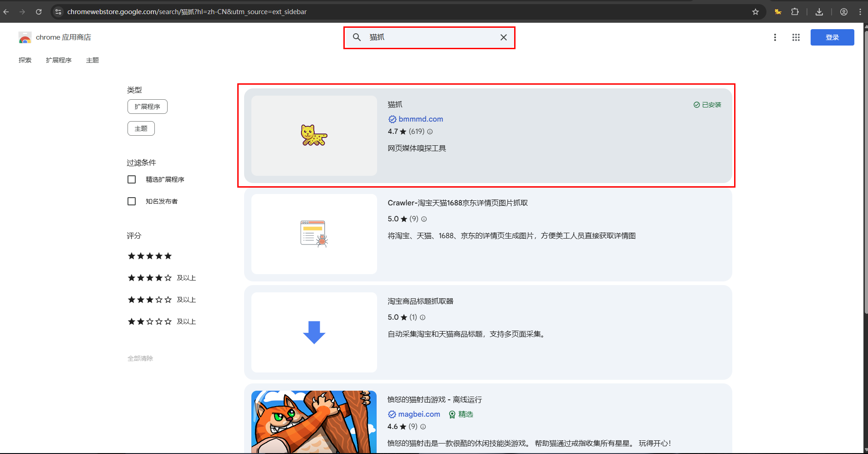Bookmark this page with the star icon
868x454 pixels.
(756, 12)
